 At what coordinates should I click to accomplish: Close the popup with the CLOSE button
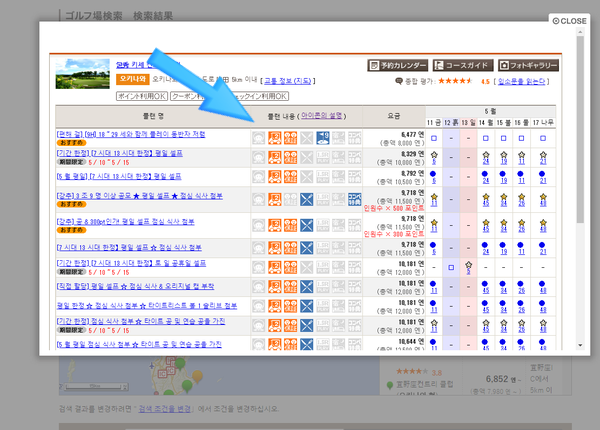(569, 21)
